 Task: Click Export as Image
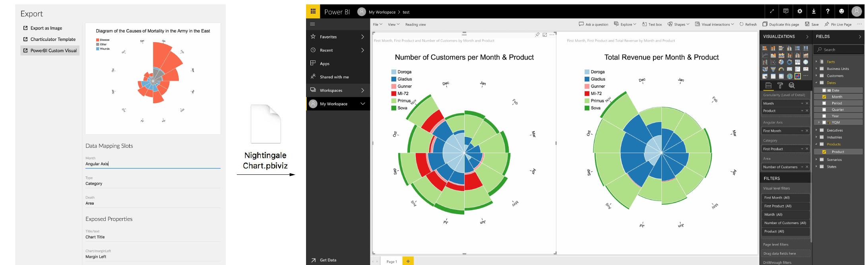pyautogui.click(x=46, y=28)
